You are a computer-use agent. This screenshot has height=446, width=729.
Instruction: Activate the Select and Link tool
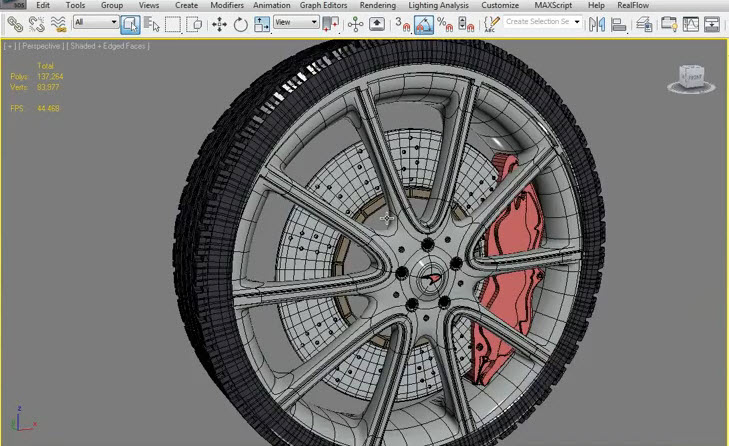(14, 24)
